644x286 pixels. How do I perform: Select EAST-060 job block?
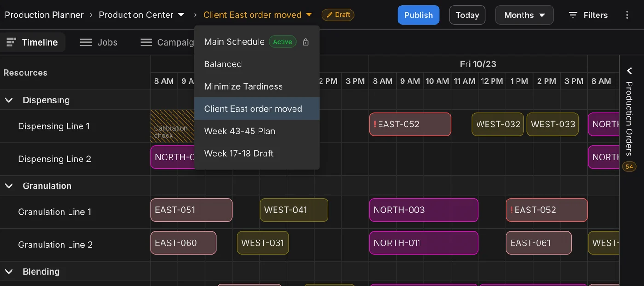[x=184, y=243]
